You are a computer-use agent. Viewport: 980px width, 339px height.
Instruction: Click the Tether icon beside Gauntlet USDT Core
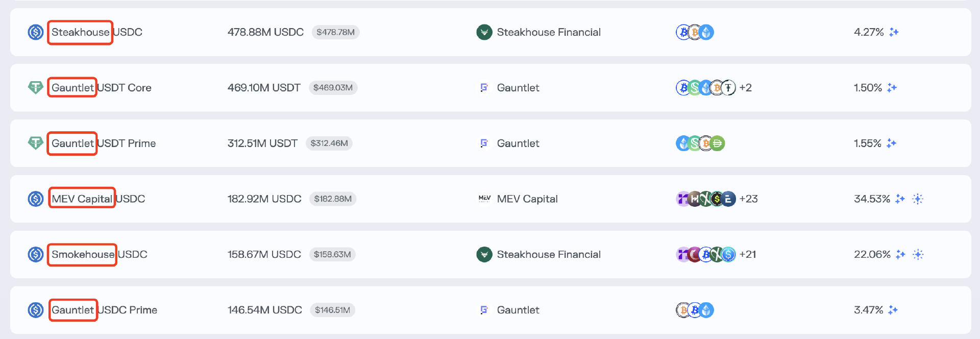(35, 88)
